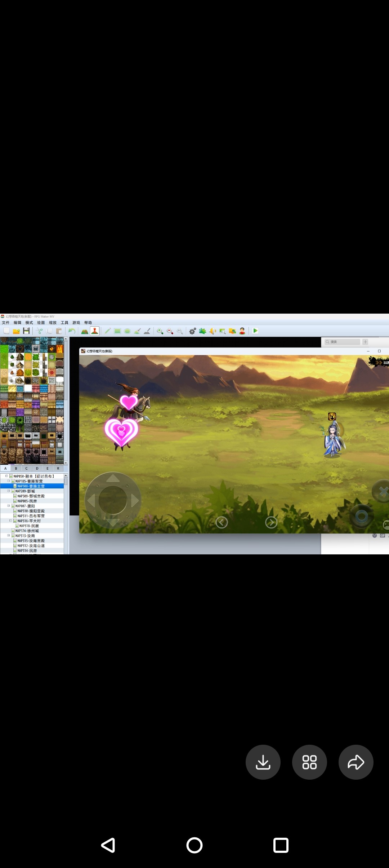
Task: Tap the circle confirm button in game
Action: [x=362, y=517]
